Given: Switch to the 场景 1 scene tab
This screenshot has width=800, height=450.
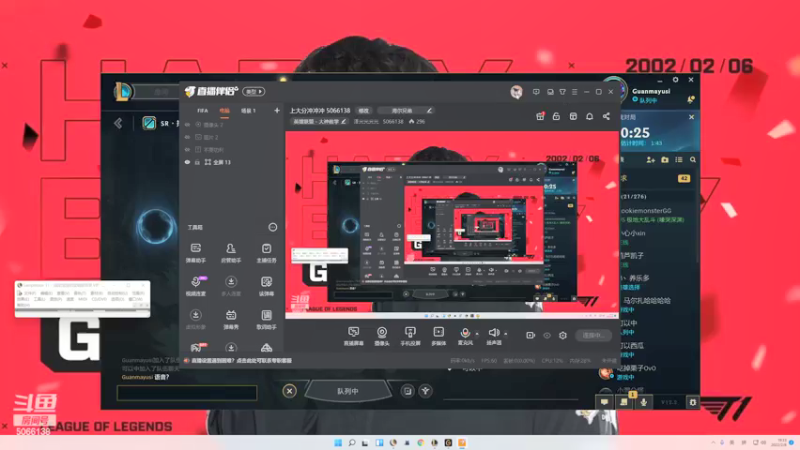Looking at the screenshot, I should tap(248, 111).
